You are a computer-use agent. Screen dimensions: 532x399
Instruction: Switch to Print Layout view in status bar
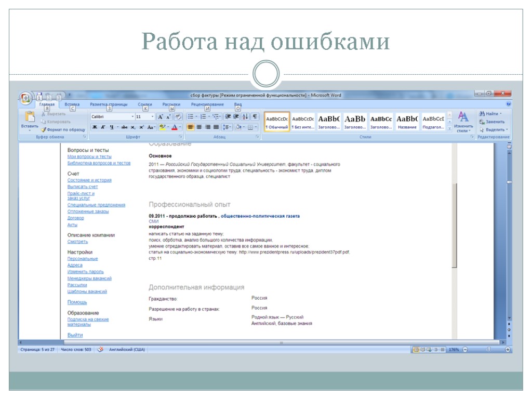[x=416, y=350]
